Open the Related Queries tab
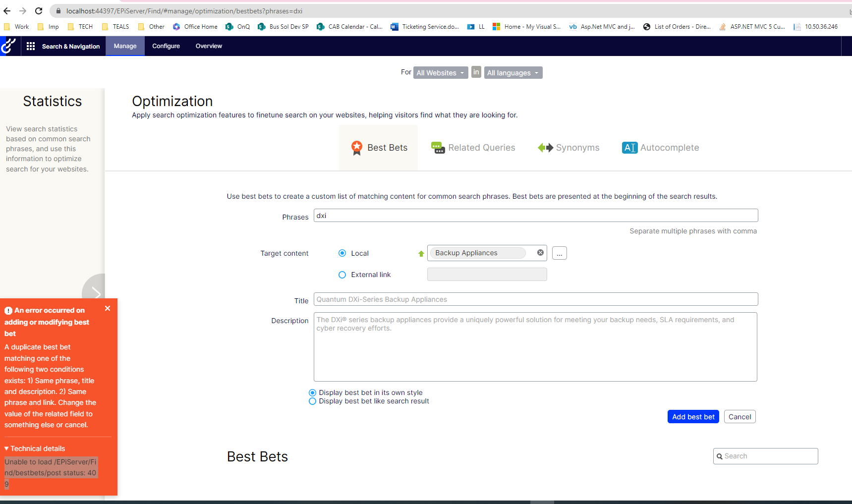 (x=473, y=148)
